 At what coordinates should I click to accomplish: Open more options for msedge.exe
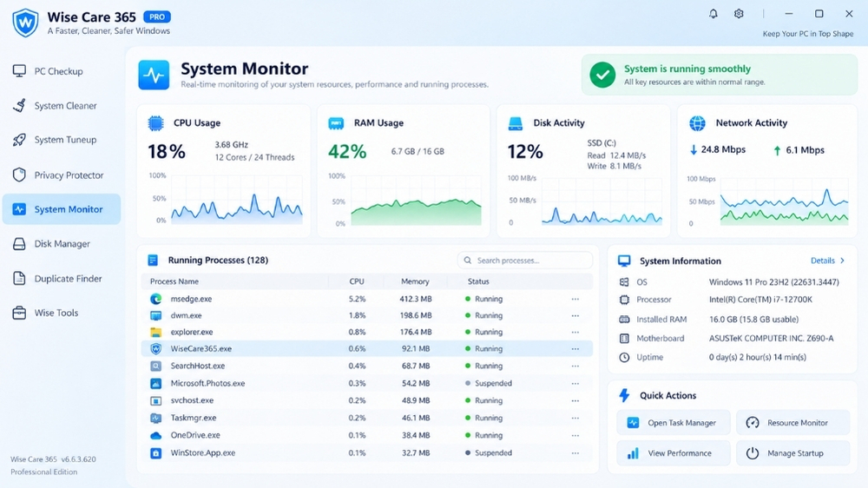pos(575,299)
